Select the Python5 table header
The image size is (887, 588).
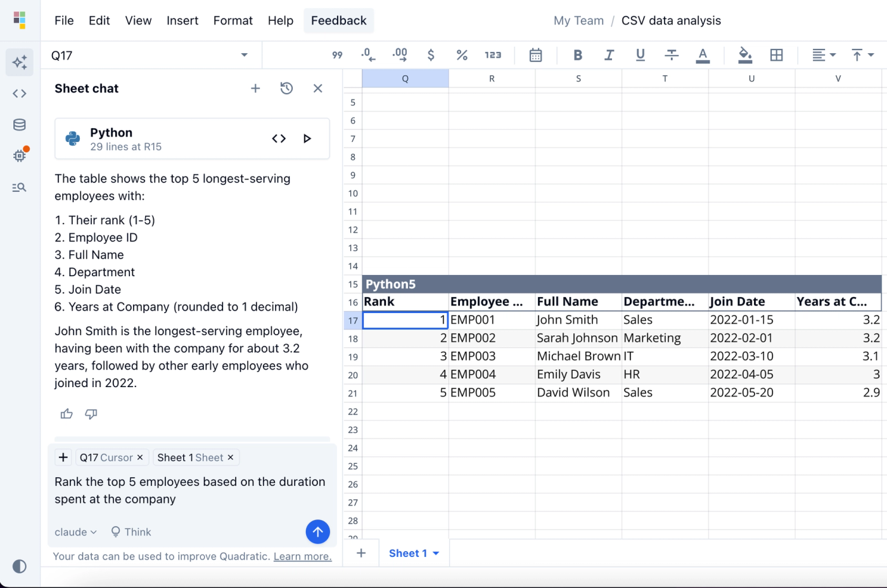(x=622, y=284)
